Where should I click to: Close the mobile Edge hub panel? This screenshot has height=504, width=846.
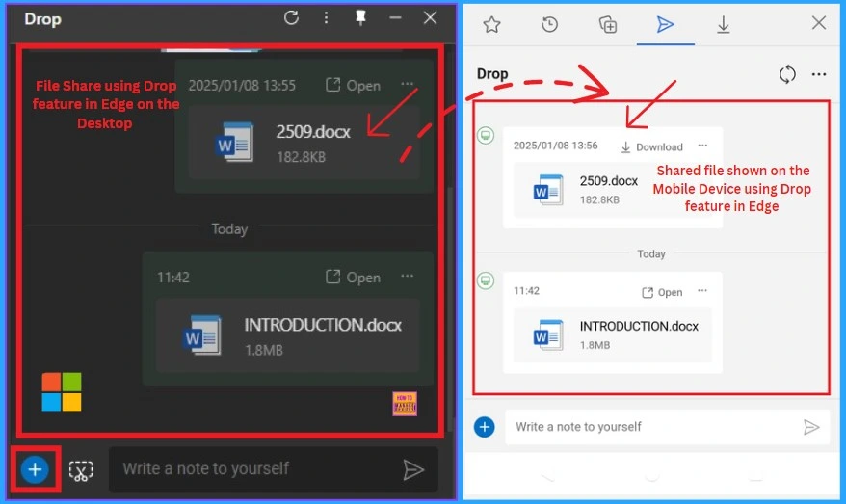(x=819, y=23)
